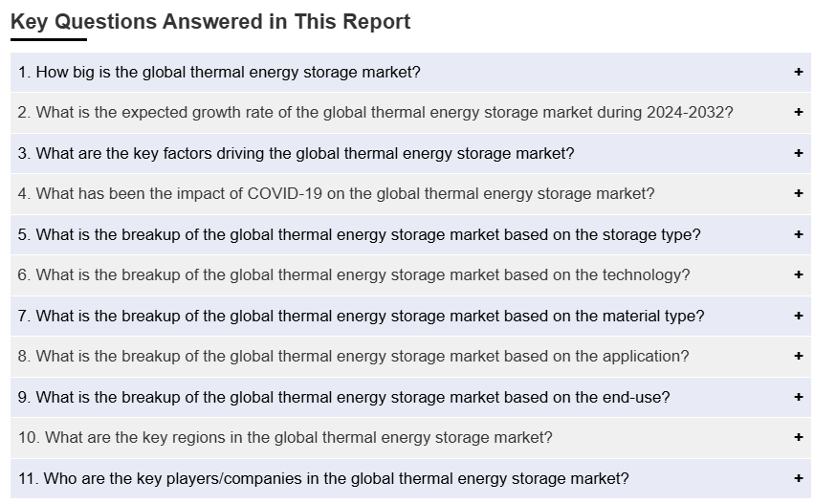The width and height of the screenshot is (814, 504).
Task: Expand the expected growth rate 2024-2032 plus icon
Action: [798, 112]
